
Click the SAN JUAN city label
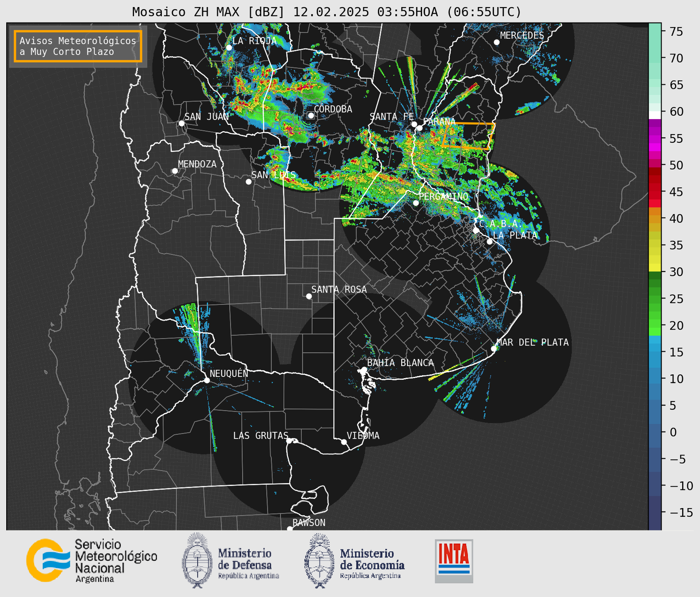click(207, 117)
